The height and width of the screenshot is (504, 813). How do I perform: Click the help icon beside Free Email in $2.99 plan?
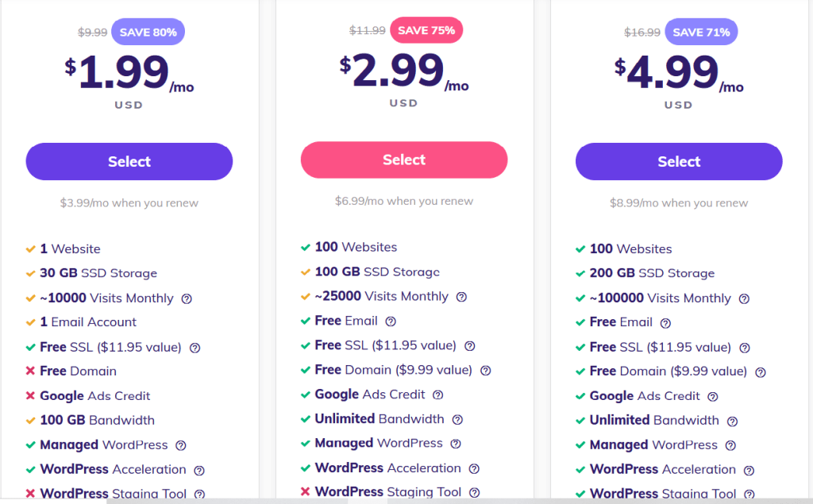pos(390,321)
